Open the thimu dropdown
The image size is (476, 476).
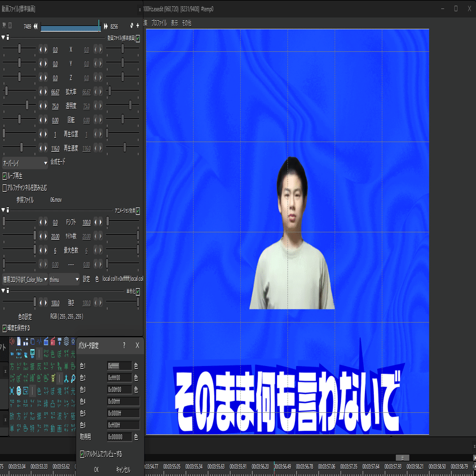coord(64,279)
